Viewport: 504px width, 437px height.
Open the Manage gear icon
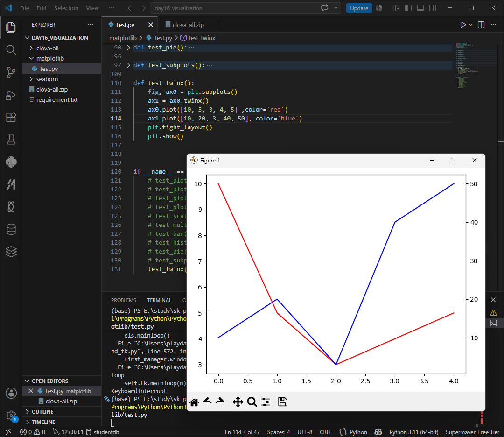pos(11,416)
